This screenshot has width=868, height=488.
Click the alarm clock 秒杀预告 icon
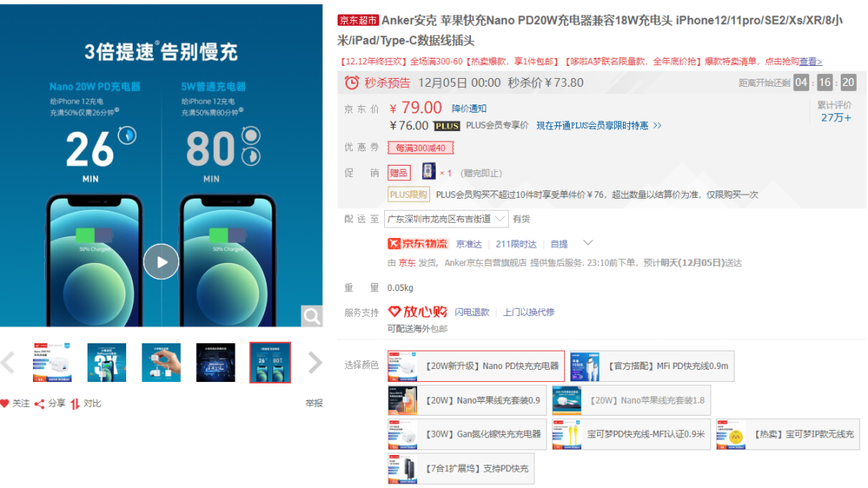tap(351, 83)
